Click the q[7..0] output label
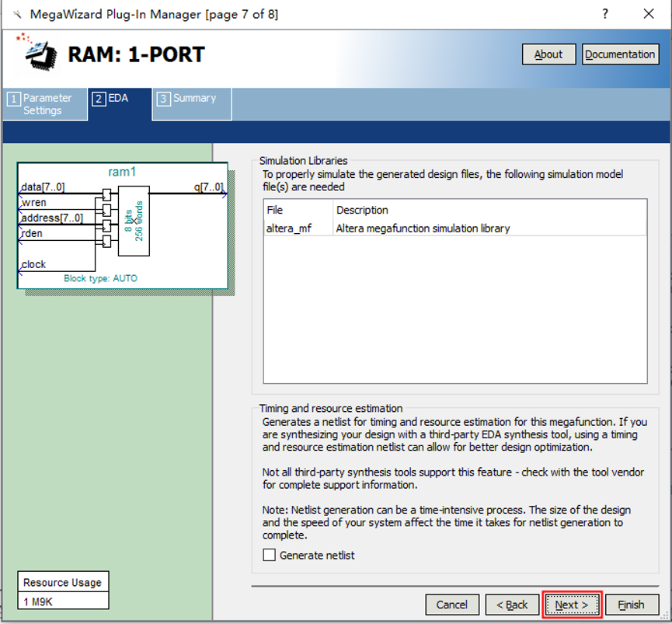 point(208,187)
